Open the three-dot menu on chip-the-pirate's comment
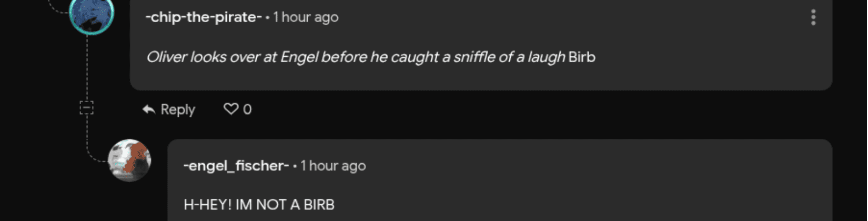Image resolution: width=868 pixels, height=221 pixels. (813, 17)
